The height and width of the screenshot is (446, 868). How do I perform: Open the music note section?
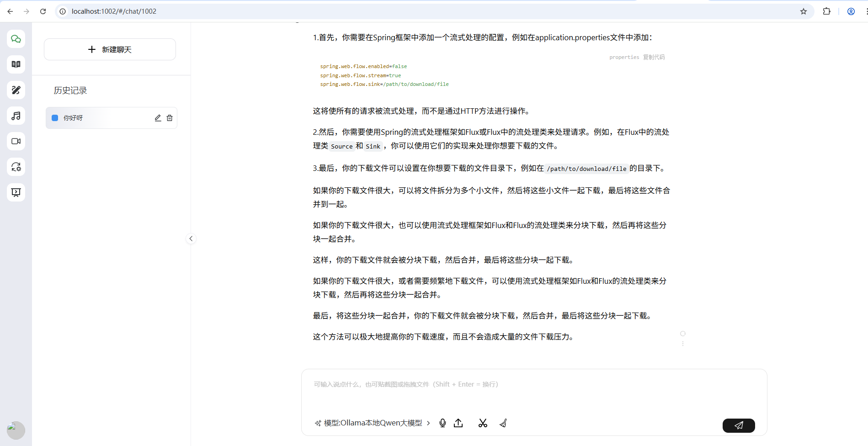[16, 116]
